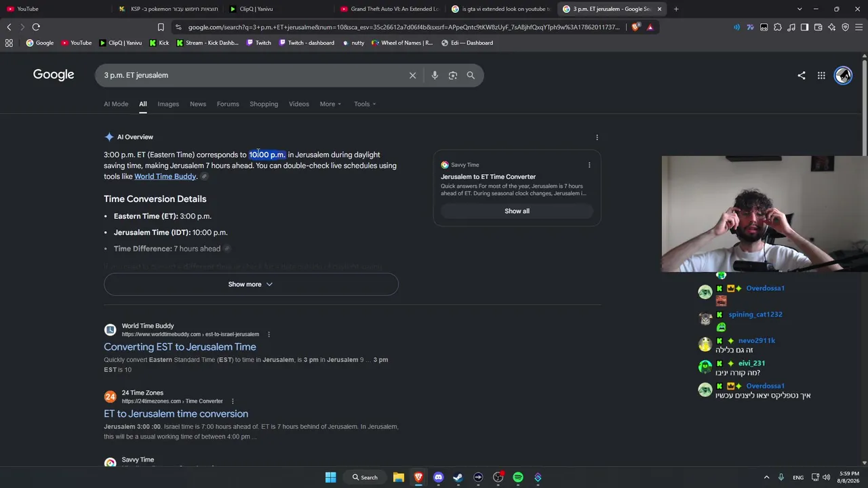This screenshot has width=868, height=488.
Task: Open ET to Jerusalem time conversion result
Action: 176,414
